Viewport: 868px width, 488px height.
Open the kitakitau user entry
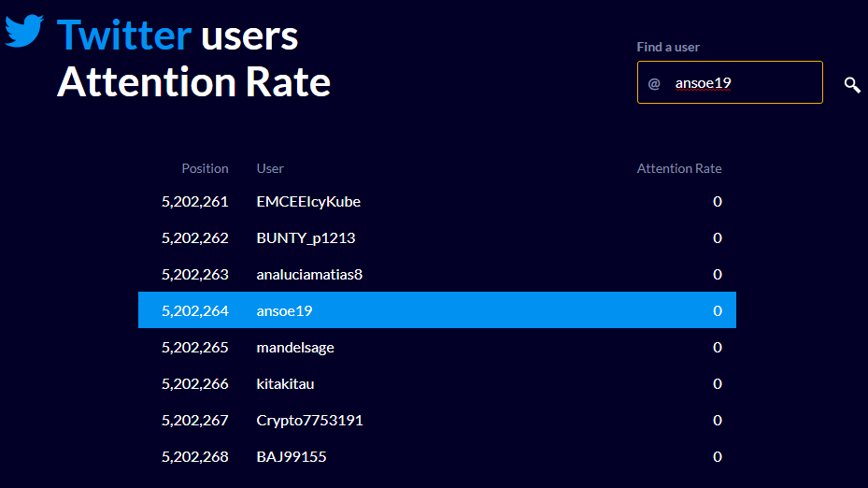coord(285,384)
